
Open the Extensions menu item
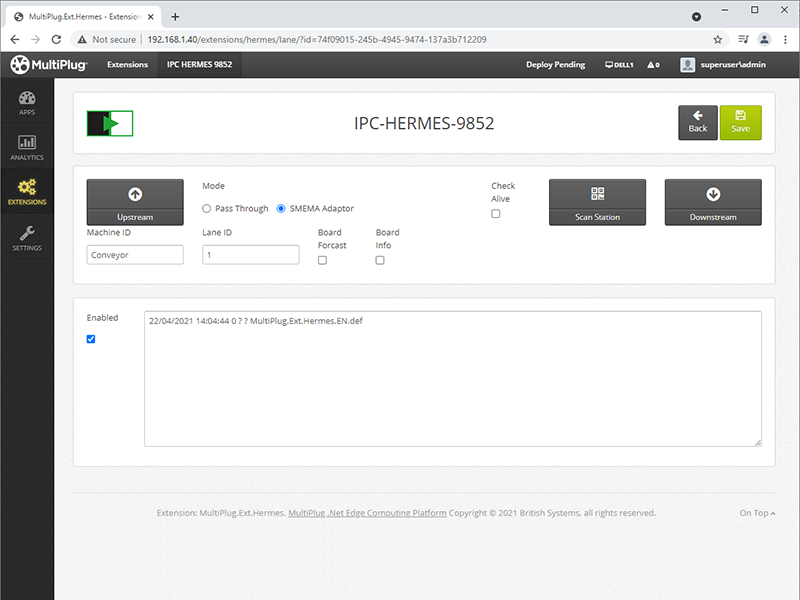[127, 65]
